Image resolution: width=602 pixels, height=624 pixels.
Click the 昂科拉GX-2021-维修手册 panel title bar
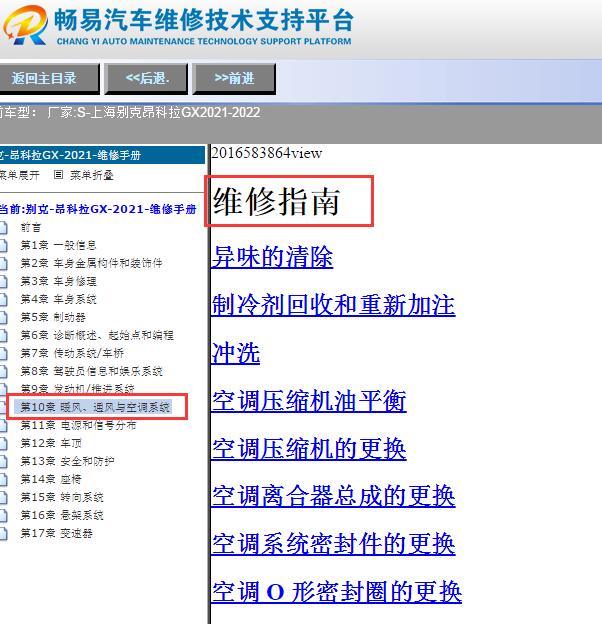[x=102, y=155]
